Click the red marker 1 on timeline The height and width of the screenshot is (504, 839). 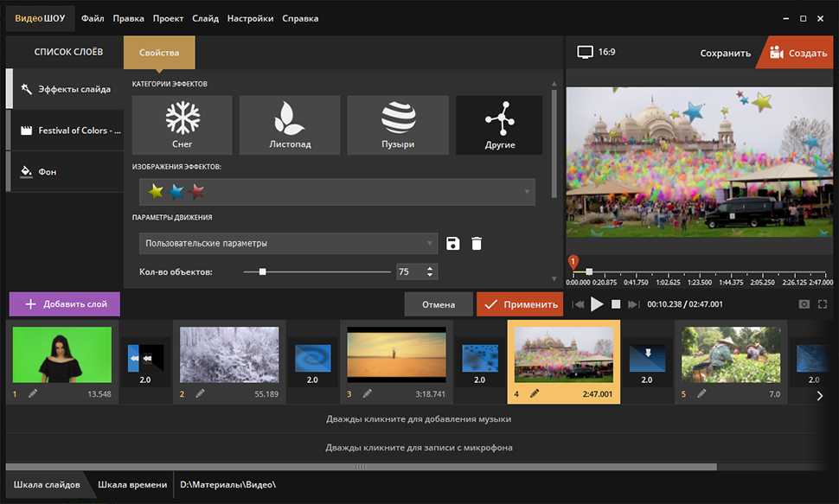(573, 262)
